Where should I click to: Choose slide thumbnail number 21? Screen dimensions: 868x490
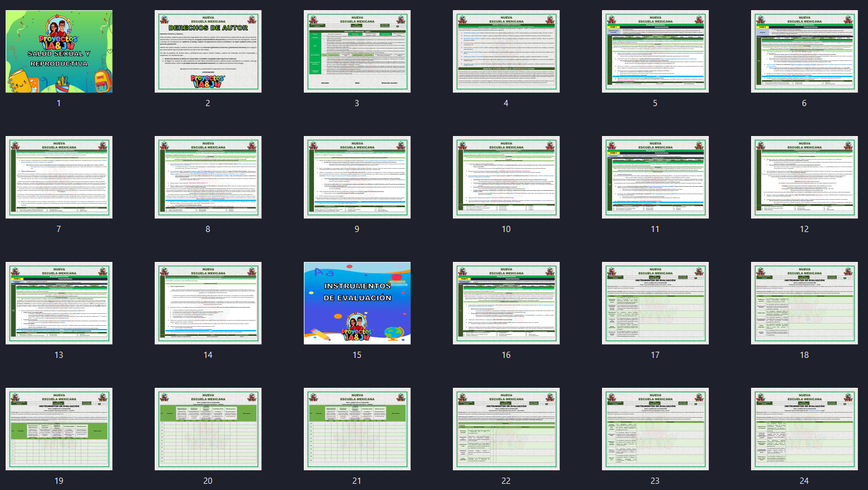point(357,429)
